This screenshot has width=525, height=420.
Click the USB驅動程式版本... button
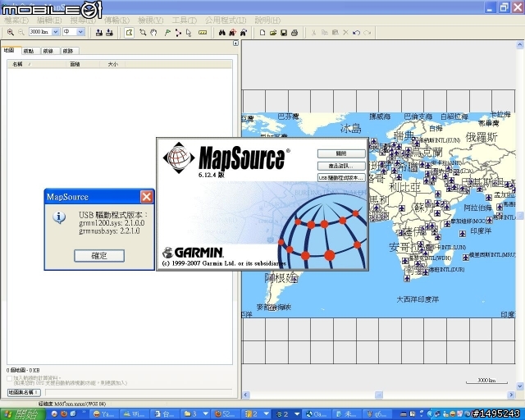pos(341,177)
